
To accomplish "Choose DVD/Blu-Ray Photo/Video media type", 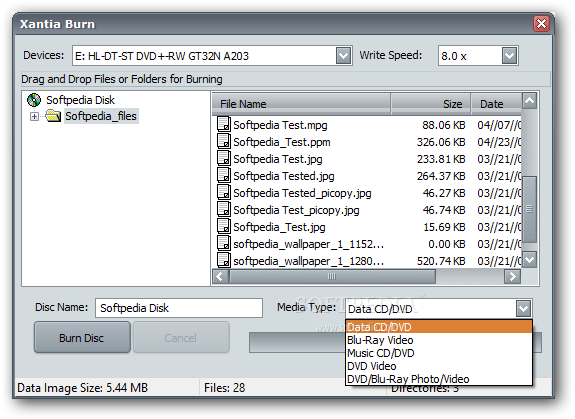I will coord(439,379).
